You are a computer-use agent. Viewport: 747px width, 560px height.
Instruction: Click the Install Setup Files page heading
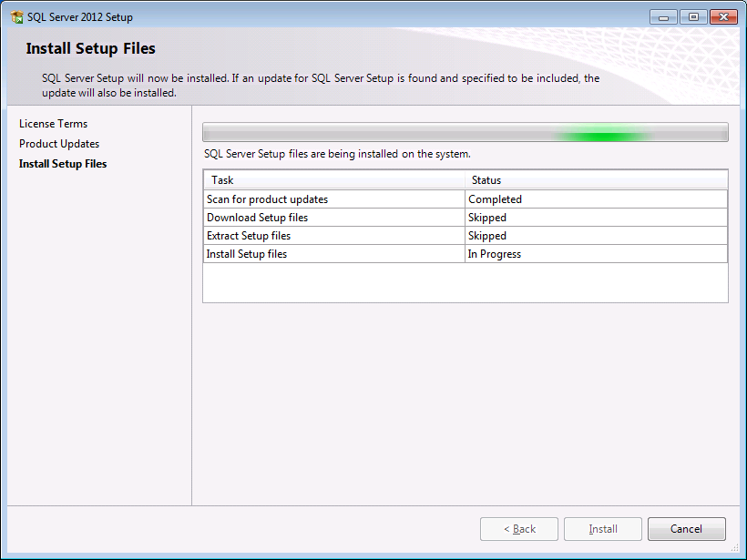click(x=90, y=48)
